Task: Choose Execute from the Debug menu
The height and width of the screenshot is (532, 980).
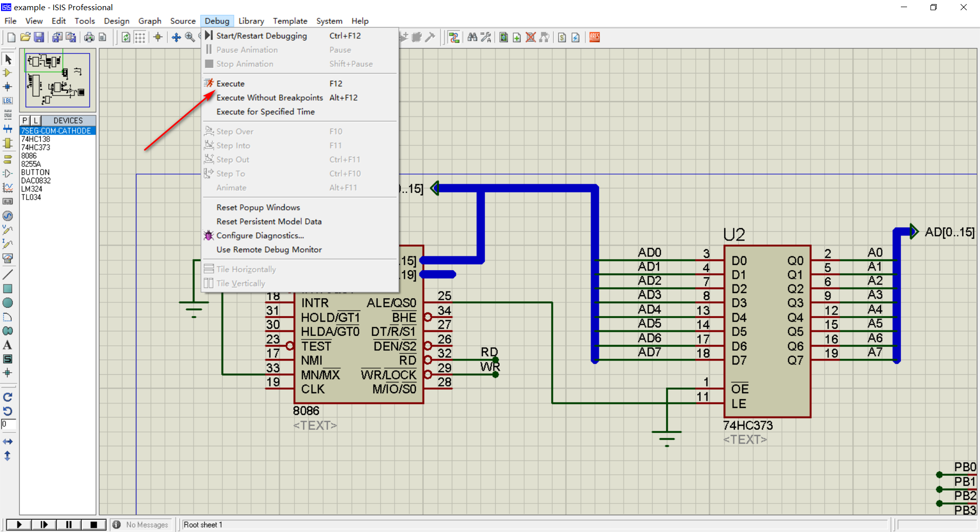Action: 300,84
